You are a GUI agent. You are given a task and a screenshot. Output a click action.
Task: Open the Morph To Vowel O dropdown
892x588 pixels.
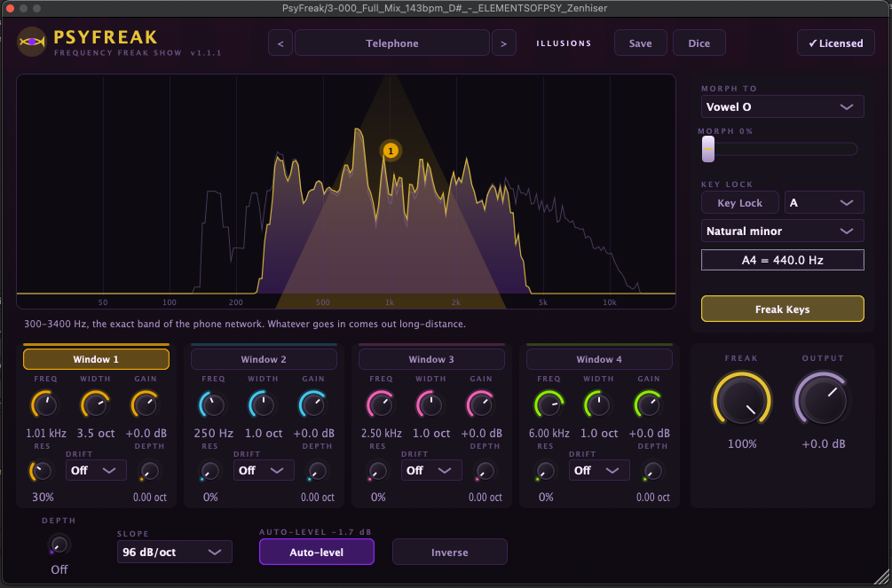(x=782, y=107)
